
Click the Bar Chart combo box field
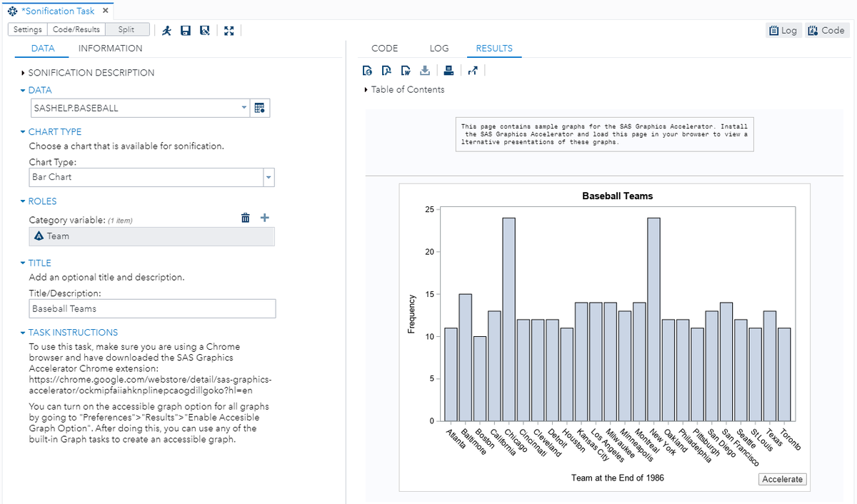coord(146,177)
